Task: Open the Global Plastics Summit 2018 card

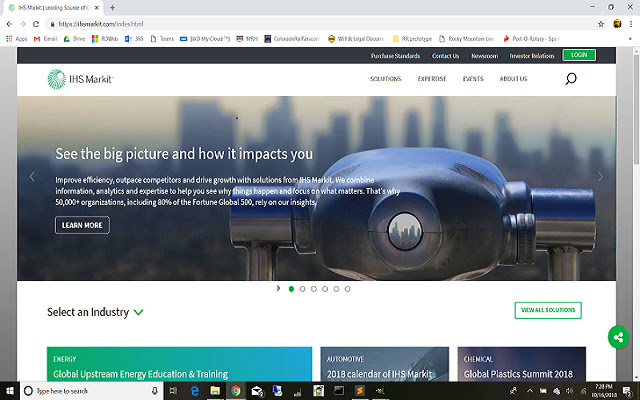Action: tap(522, 364)
